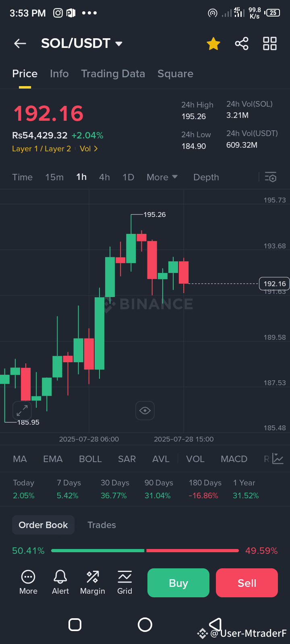Select the 1h chart interval
Image resolution: width=290 pixels, height=644 pixels.
[81, 177]
